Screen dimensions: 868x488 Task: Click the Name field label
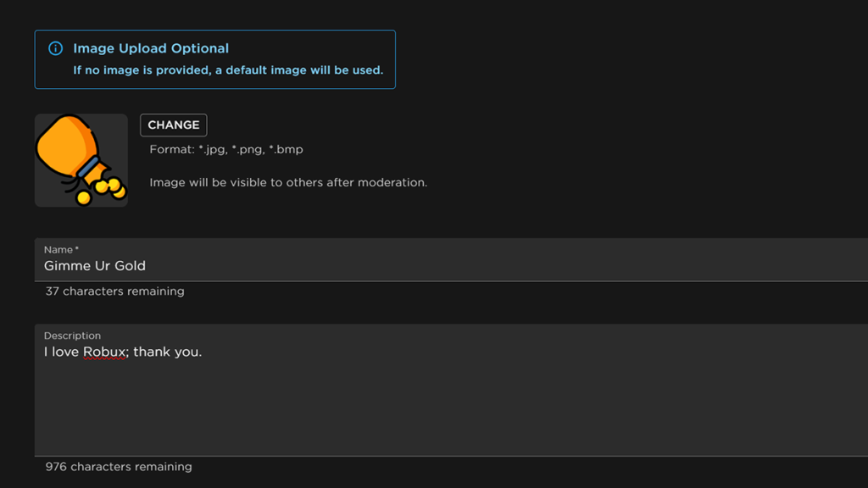[x=59, y=250]
